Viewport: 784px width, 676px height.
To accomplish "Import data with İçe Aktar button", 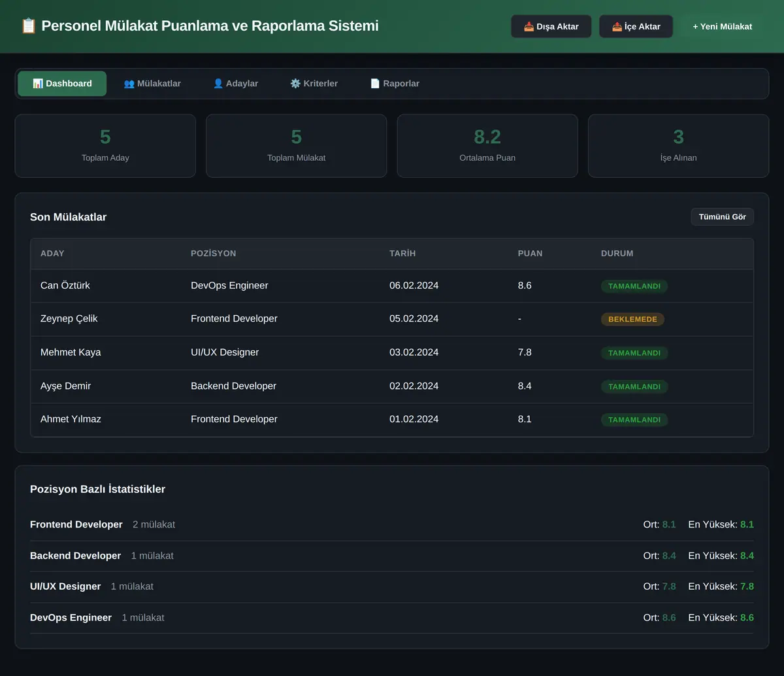I will (636, 27).
